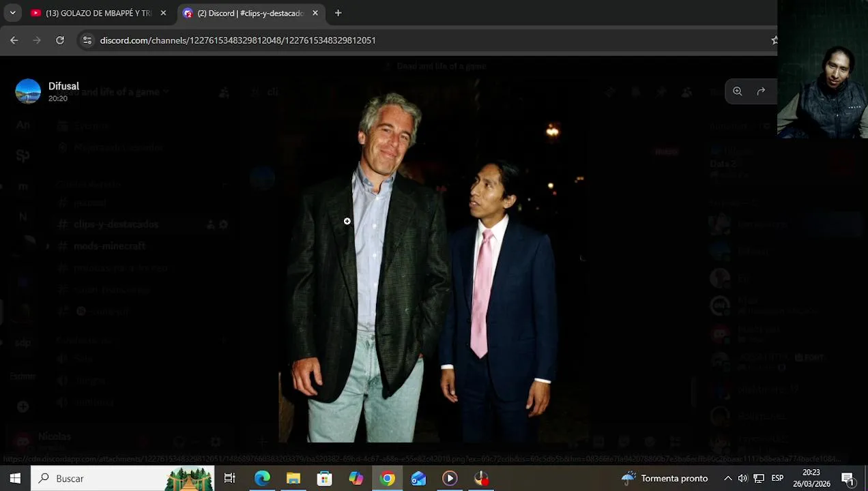This screenshot has height=491, width=868.
Task: Go forward one page in Chrome
Action: coord(37,40)
